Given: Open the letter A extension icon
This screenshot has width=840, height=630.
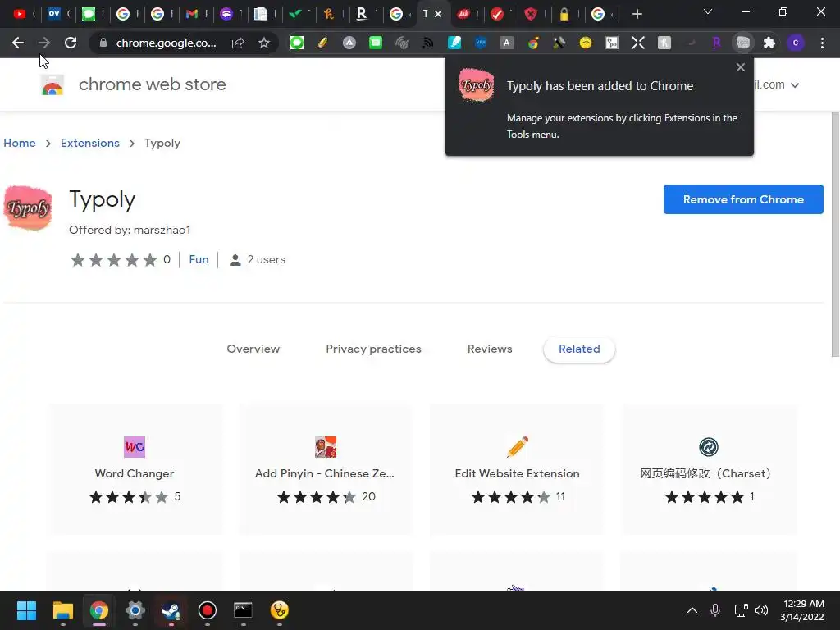Looking at the screenshot, I should [507, 43].
